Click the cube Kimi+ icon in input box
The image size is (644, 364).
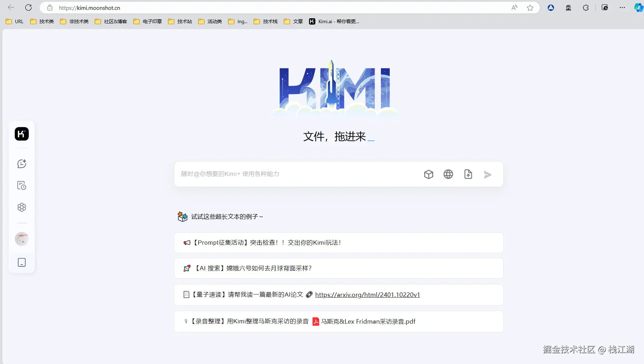[429, 174]
